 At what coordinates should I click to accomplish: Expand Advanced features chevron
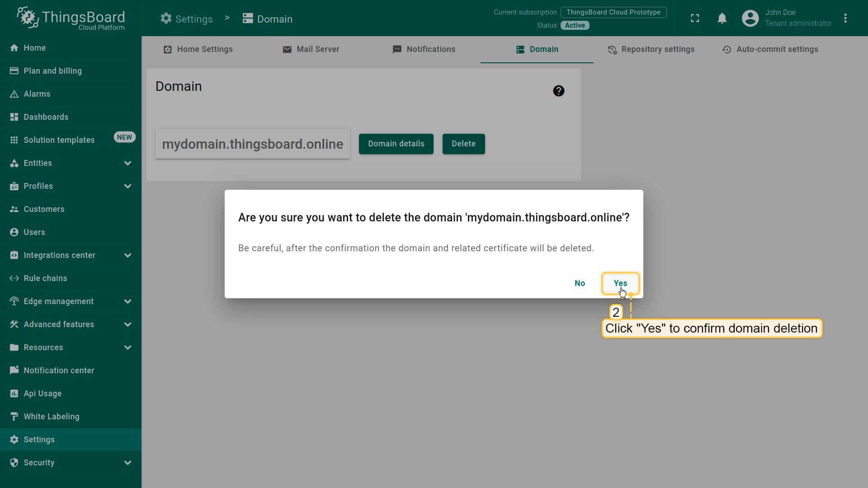click(128, 324)
